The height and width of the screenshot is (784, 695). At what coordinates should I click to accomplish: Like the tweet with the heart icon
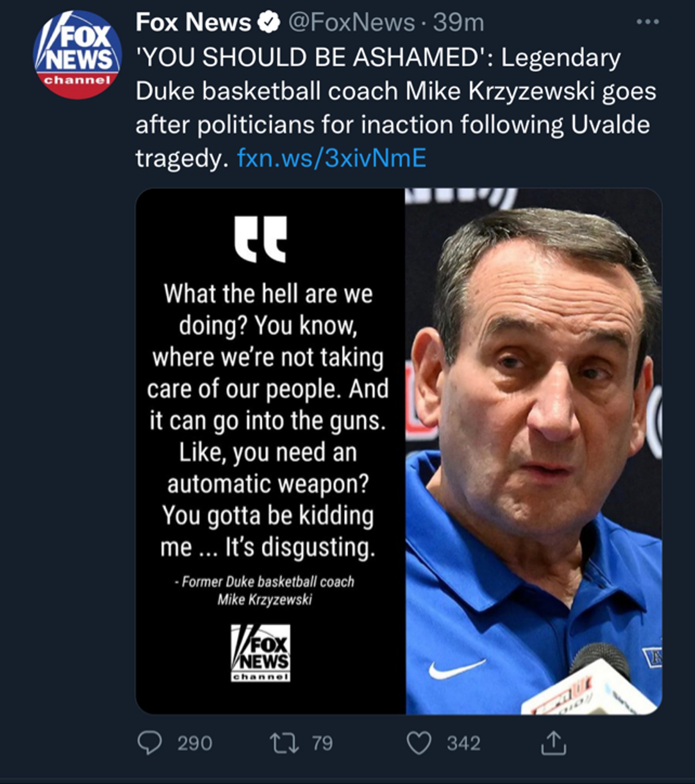click(x=419, y=743)
